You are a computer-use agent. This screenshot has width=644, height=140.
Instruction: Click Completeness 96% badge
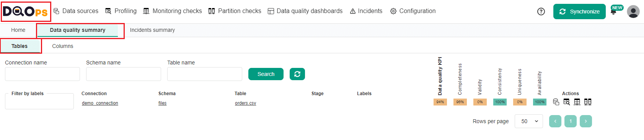[x=460, y=102]
